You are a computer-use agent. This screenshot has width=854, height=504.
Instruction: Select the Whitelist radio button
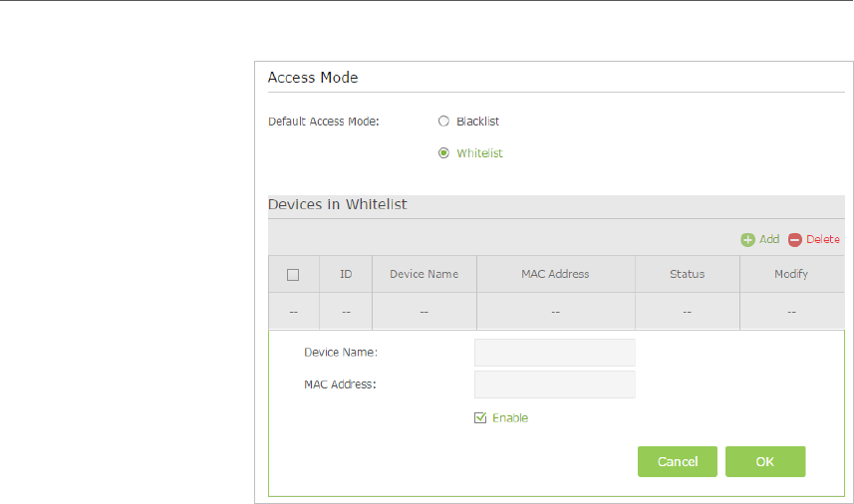click(443, 153)
